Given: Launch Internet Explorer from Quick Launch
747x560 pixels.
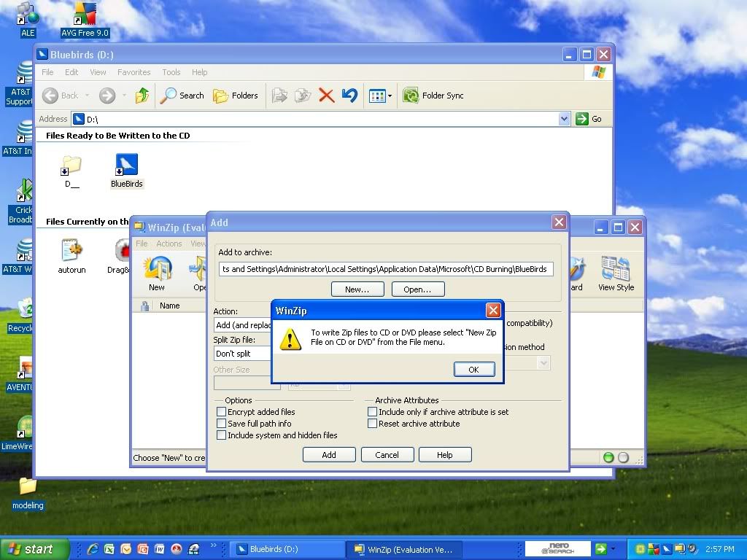Looking at the screenshot, I should (x=93, y=550).
